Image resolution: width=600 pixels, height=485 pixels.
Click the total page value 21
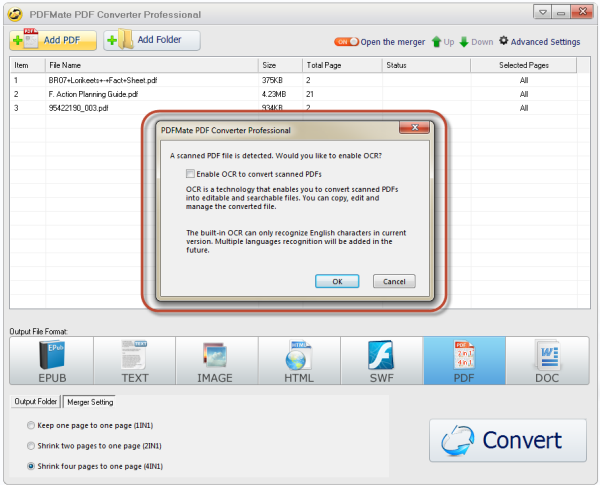310,94
